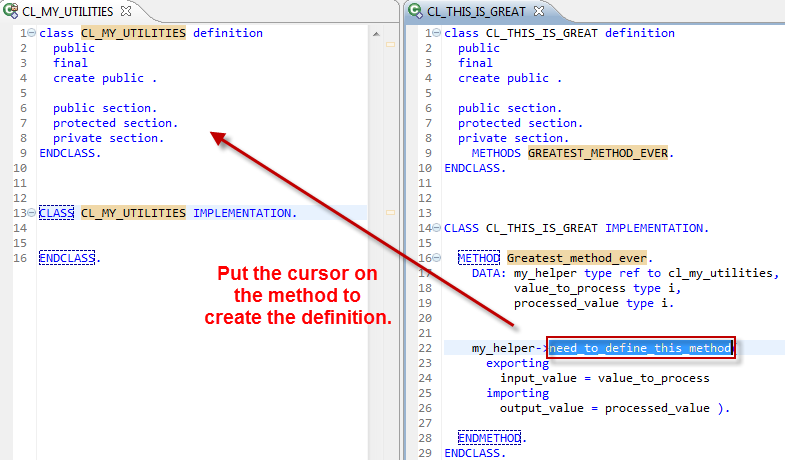Collapse class definition on line 1 of CL_THIS_IS_GREAT
The image size is (785, 460).
click(436, 33)
